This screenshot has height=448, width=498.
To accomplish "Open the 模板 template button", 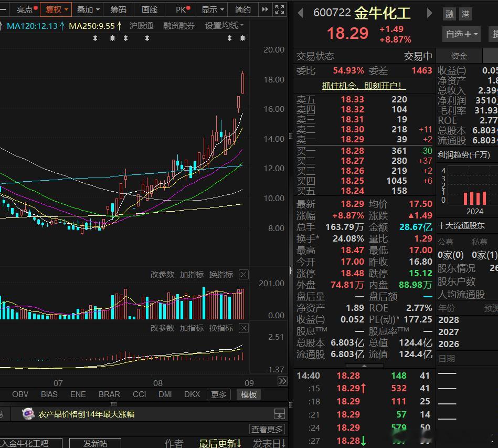I will (x=248, y=394).
